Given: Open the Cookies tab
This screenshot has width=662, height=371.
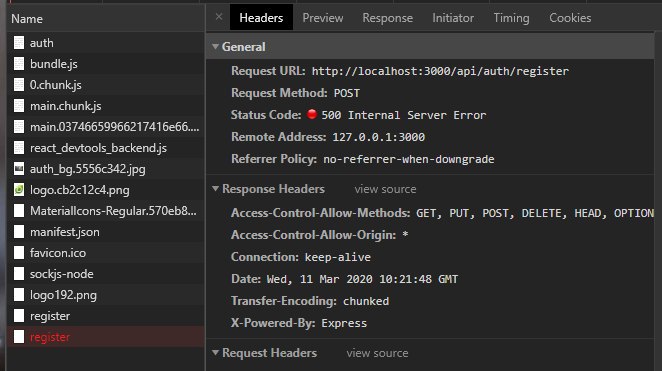Looking at the screenshot, I should 570,18.
